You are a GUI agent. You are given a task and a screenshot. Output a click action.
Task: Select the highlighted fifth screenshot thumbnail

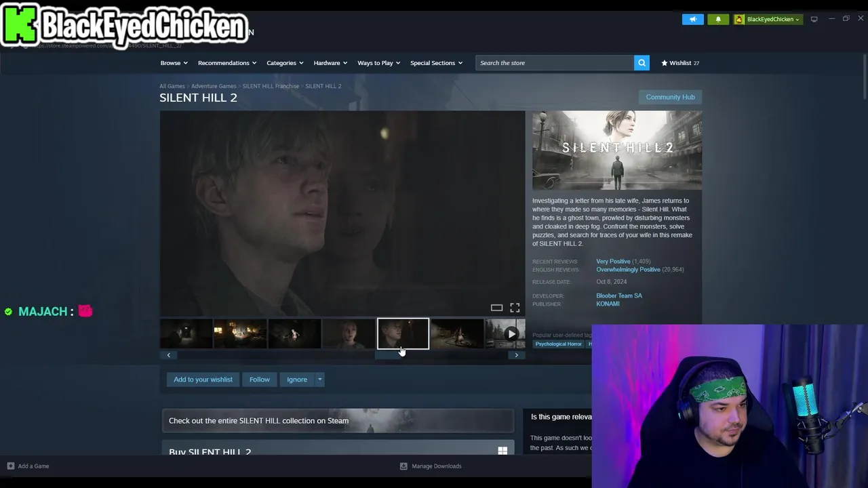tap(403, 333)
